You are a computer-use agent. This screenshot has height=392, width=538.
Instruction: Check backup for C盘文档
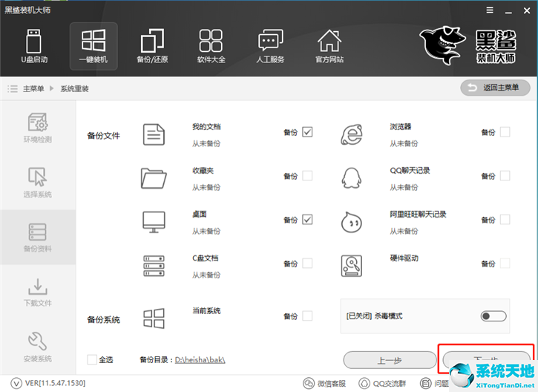307,264
